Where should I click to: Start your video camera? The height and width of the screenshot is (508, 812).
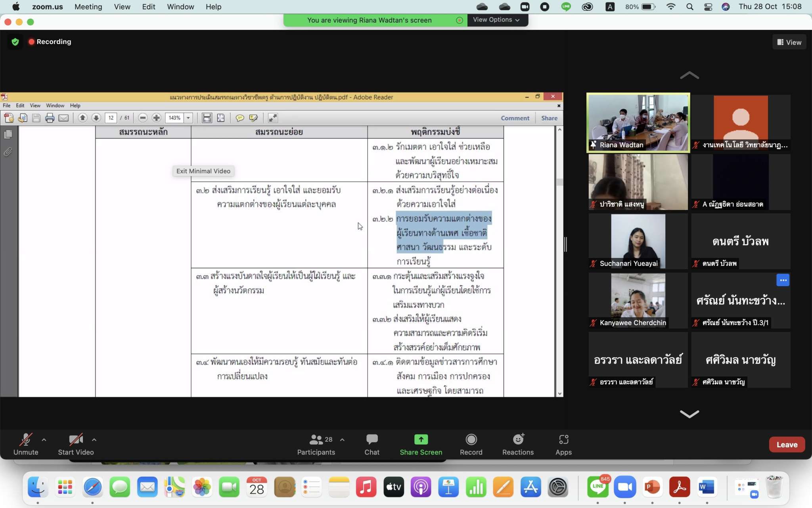(x=76, y=444)
